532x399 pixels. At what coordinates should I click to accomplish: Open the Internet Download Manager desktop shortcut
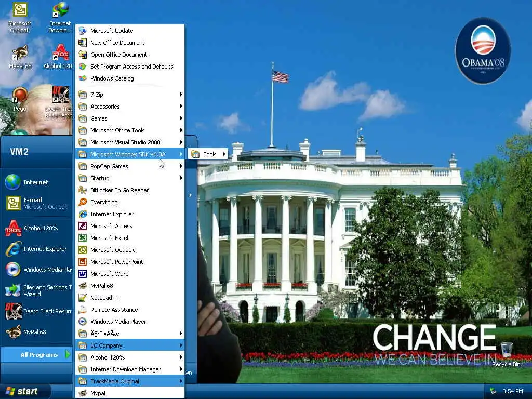click(x=60, y=18)
